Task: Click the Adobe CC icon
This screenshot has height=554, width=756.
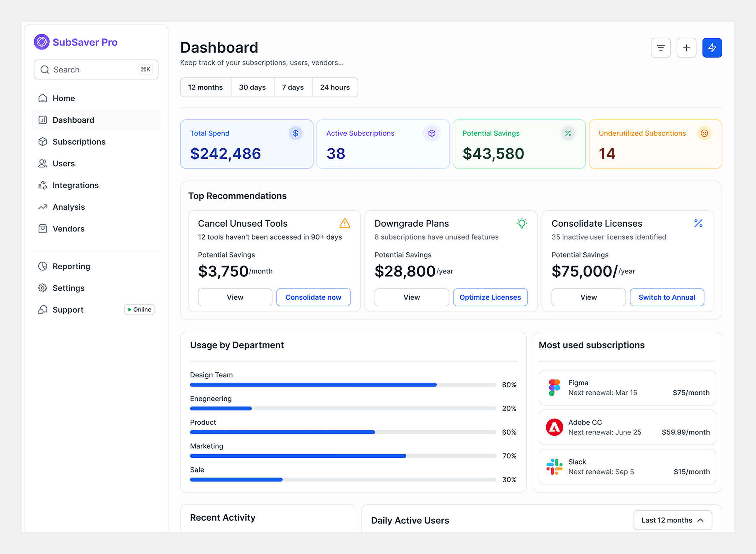Action: [x=554, y=427]
